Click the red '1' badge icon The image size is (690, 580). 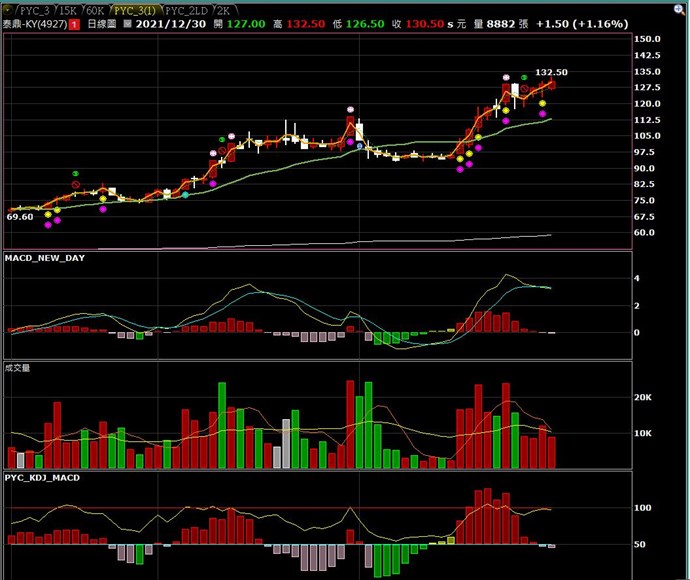click(x=74, y=22)
